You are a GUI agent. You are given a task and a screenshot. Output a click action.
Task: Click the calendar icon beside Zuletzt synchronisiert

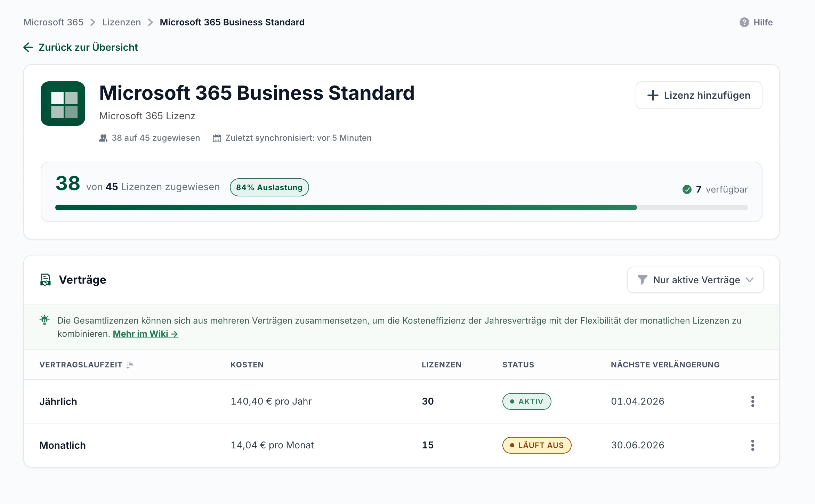[217, 138]
